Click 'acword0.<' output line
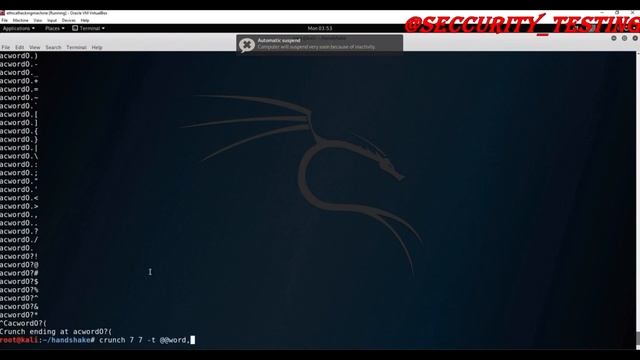 tap(19, 198)
